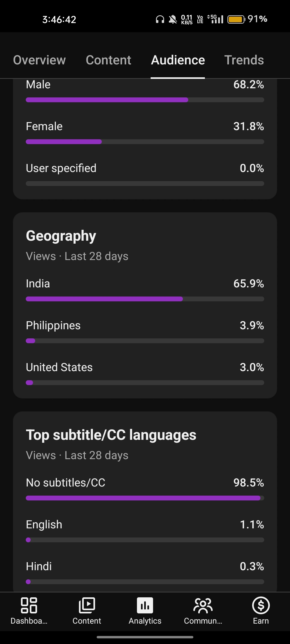Open the Dashboard icon in bottom navigation
This screenshot has width=290, height=644.
tap(29, 605)
